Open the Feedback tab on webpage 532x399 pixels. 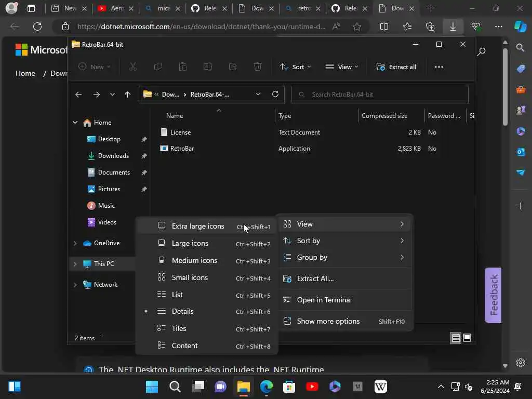(x=494, y=295)
